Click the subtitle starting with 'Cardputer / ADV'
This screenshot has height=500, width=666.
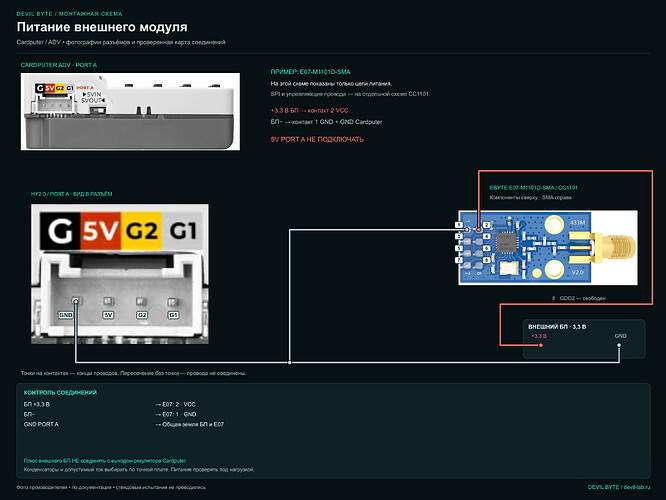pyautogui.click(x=121, y=42)
